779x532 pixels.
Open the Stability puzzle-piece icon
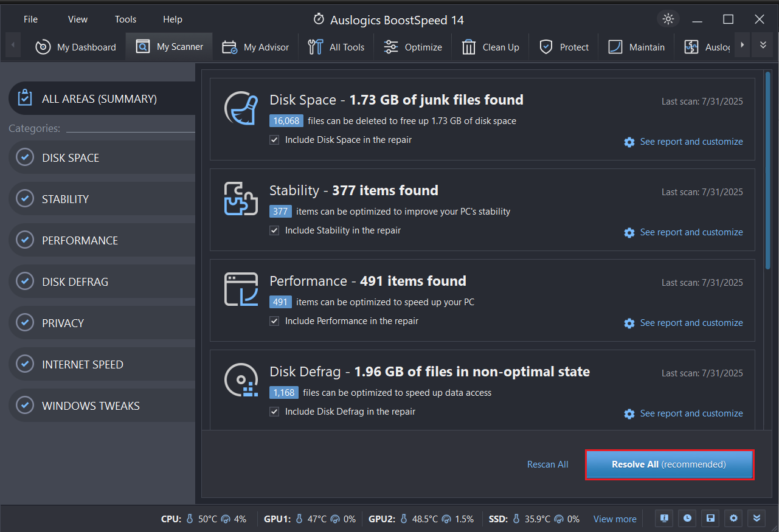[241, 198]
